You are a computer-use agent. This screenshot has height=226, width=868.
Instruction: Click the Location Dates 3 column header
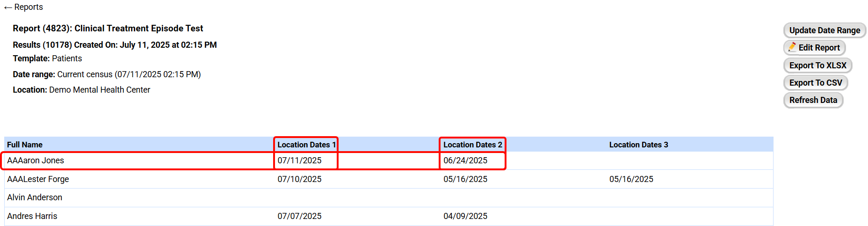pyautogui.click(x=638, y=145)
